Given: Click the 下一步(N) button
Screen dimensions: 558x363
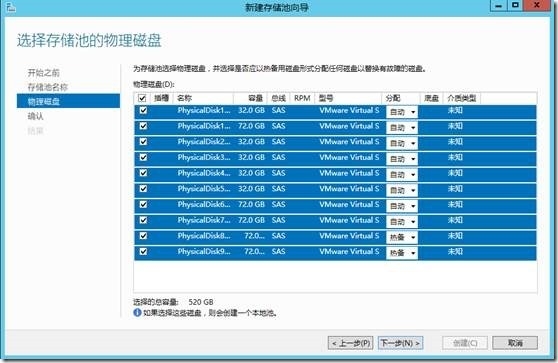Looking at the screenshot, I should point(400,343).
